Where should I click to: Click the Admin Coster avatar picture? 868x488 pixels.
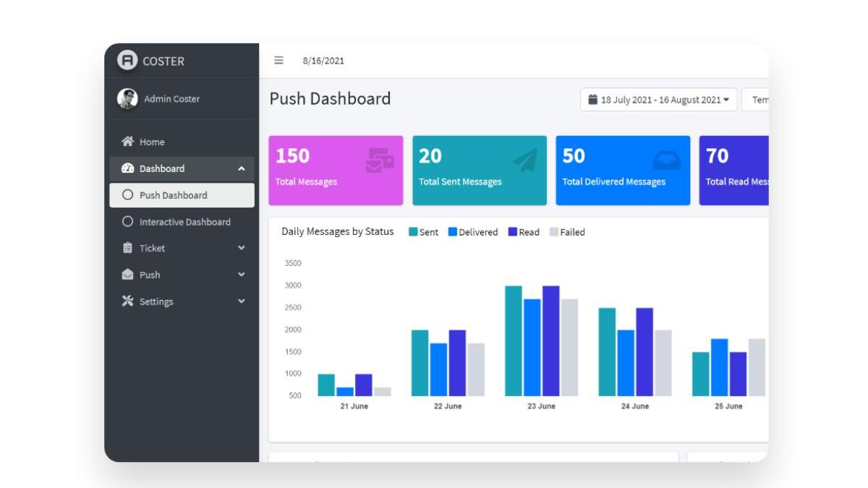pyautogui.click(x=127, y=99)
